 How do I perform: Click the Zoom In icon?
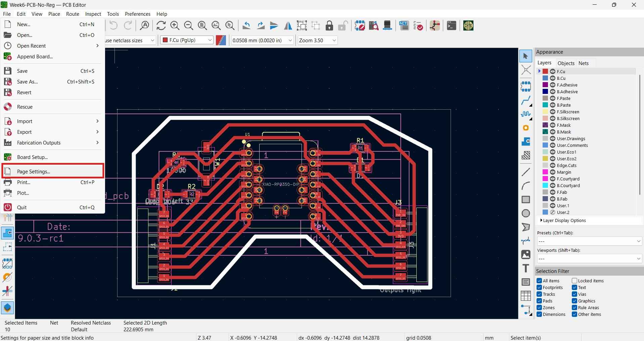[x=175, y=25]
